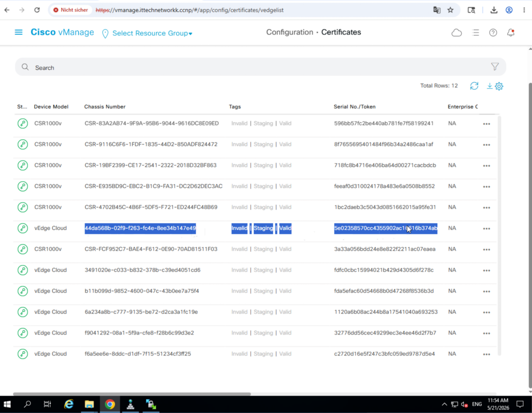Click the Cisco vManage logo link
Image resolution: width=532 pixels, height=413 pixels.
tap(62, 32)
